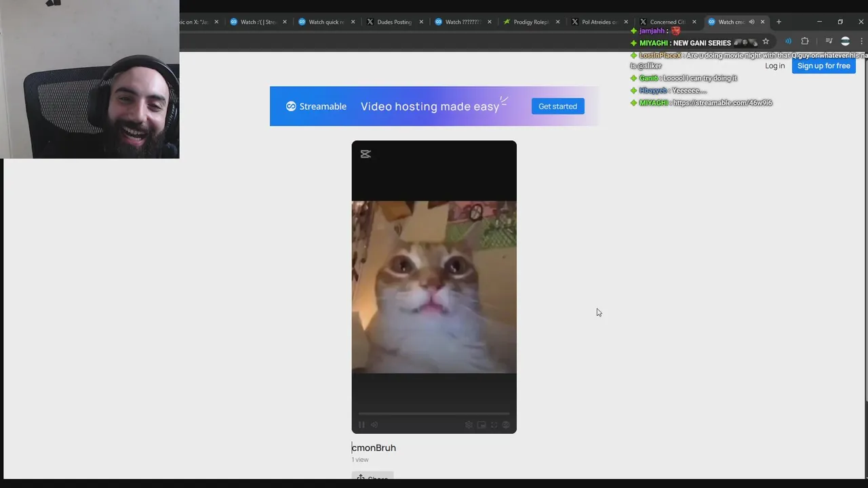Open the browser profile avatar
868x488 pixels.
845,41
